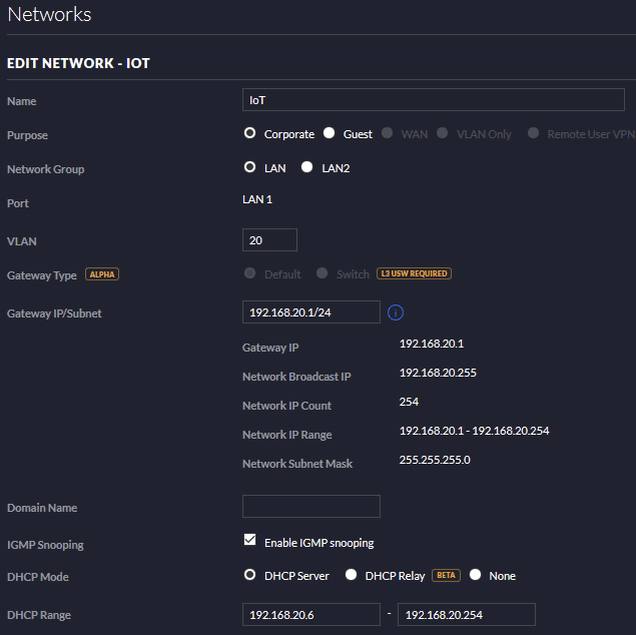Click the network Name input field

point(433,100)
